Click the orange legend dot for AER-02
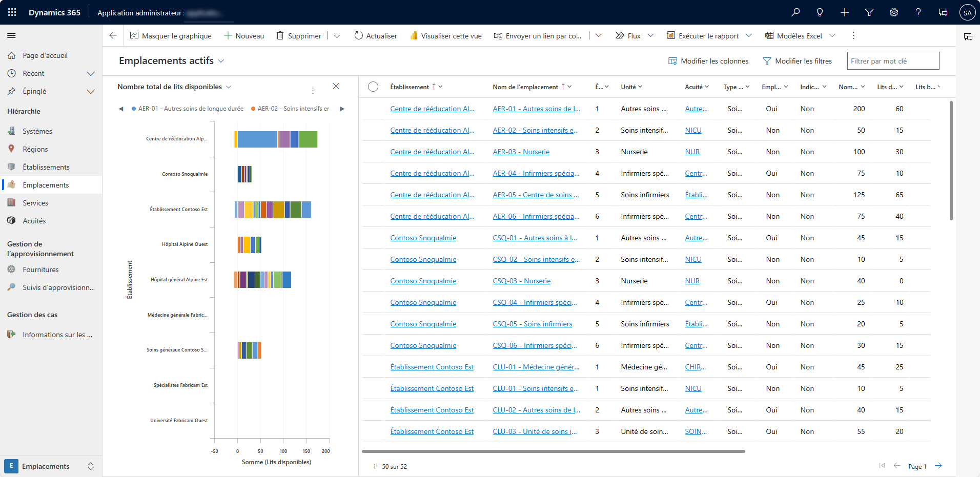Screen dimensions: 980x477 (x=253, y=109)
